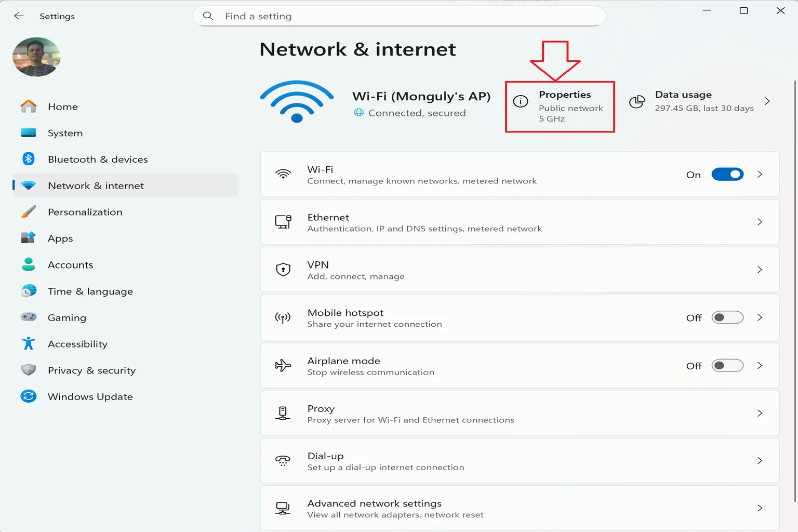Click the Accounts person icon
The width and height of the screenshot is (798, 532).
click(29, 264)
